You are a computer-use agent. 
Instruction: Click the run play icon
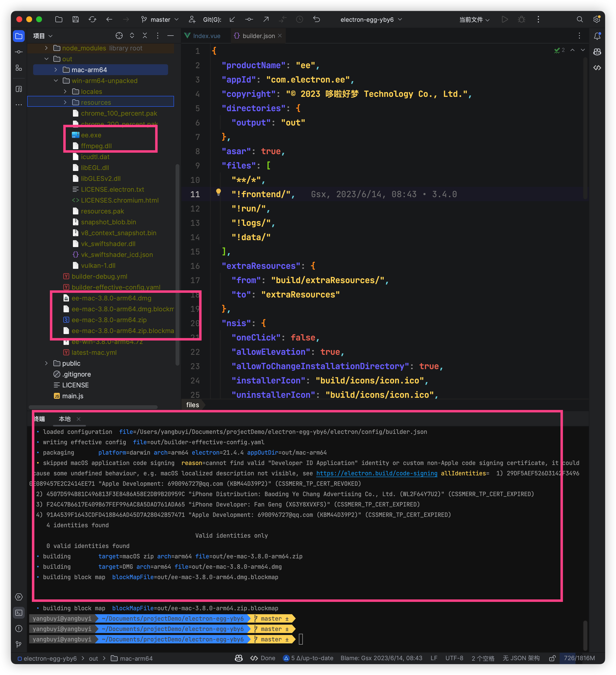point(505,20)
